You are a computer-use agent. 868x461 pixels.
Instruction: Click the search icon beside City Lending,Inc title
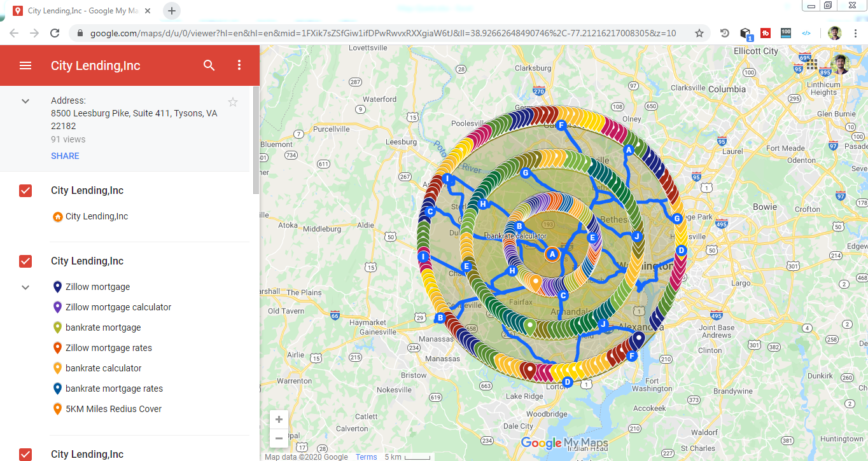[x=209, y=65]
